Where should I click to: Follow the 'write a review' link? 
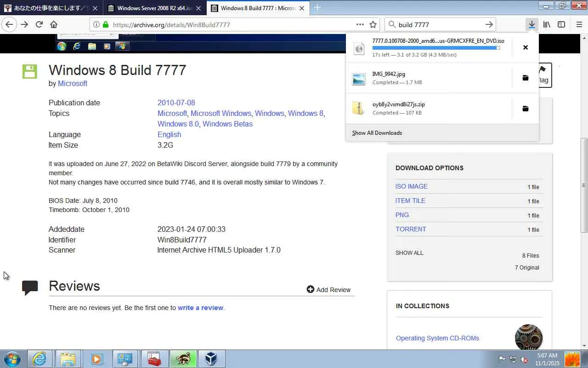pos(200,308)
